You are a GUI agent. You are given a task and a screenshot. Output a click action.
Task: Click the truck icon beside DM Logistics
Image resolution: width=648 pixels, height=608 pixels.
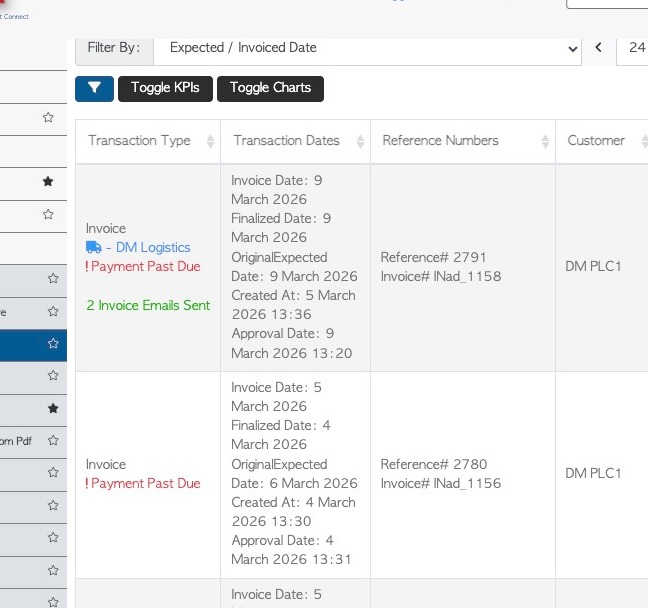94,247
